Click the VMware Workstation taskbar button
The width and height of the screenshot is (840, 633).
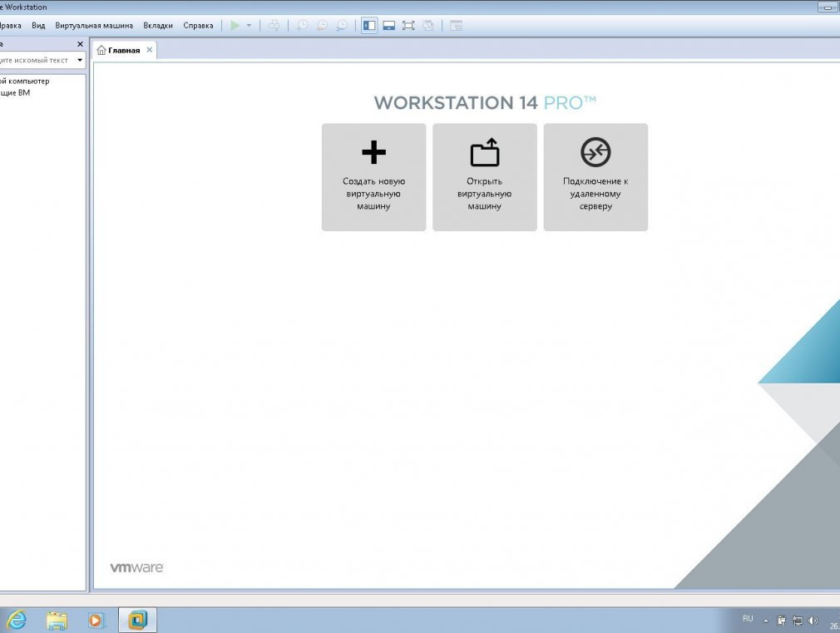tap(138, 621)
